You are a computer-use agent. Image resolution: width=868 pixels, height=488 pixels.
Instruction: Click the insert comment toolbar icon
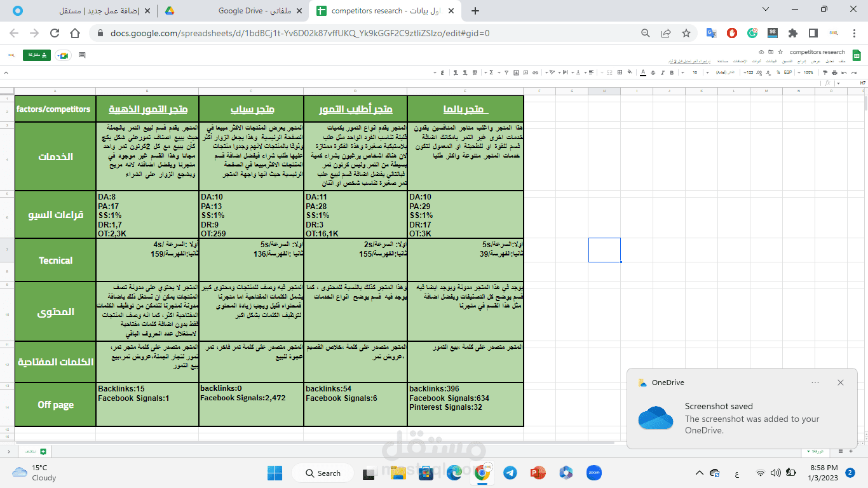(526, 72)
